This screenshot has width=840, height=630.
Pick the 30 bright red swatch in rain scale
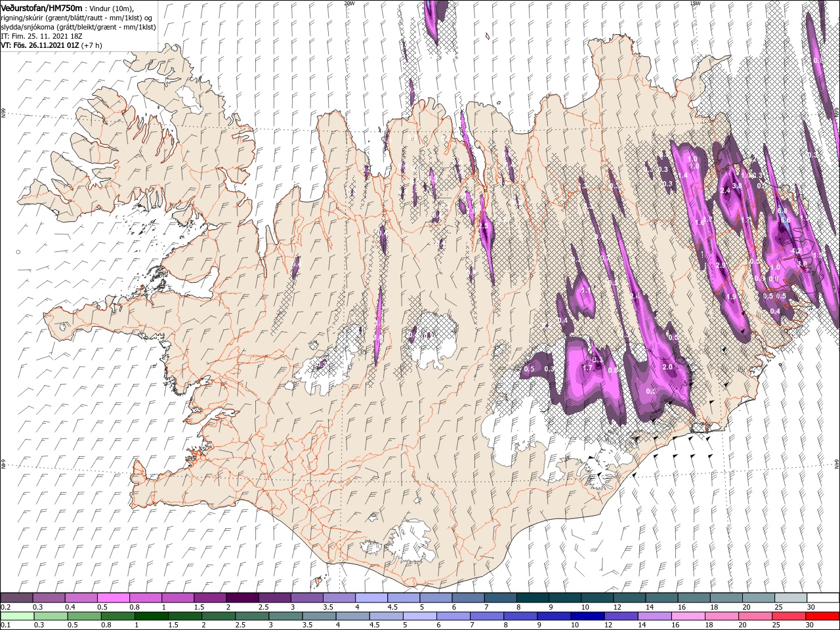(822, 616)
